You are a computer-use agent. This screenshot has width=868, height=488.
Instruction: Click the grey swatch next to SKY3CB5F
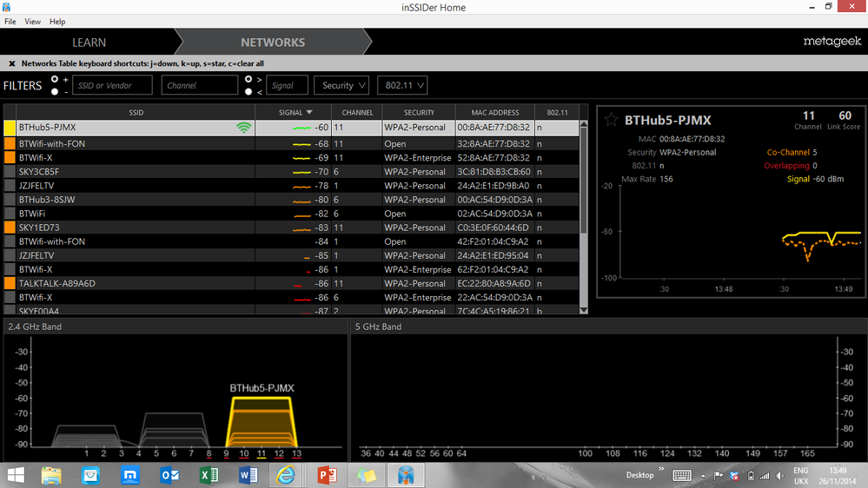(10, 172)
